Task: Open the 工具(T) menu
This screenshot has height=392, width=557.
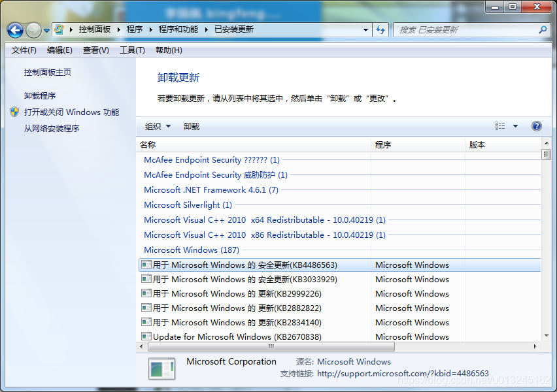Action: (x=132, y=50)
